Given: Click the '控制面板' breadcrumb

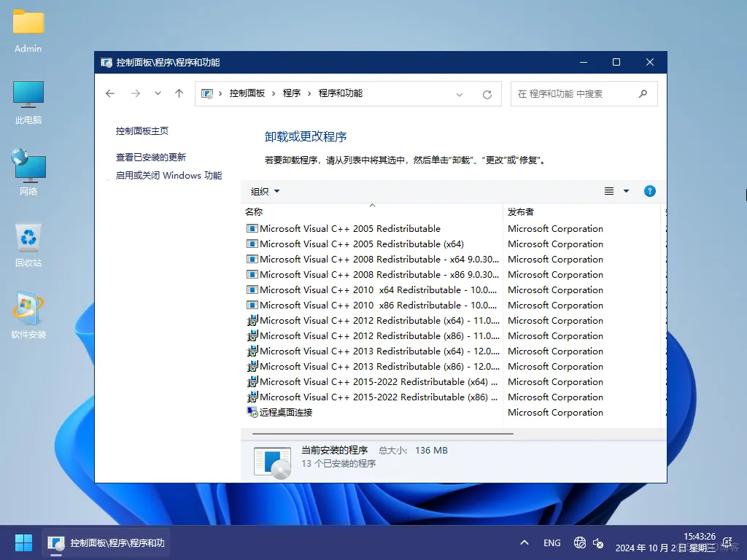Looking at the screenshot, I should click(x=247, y=93).
